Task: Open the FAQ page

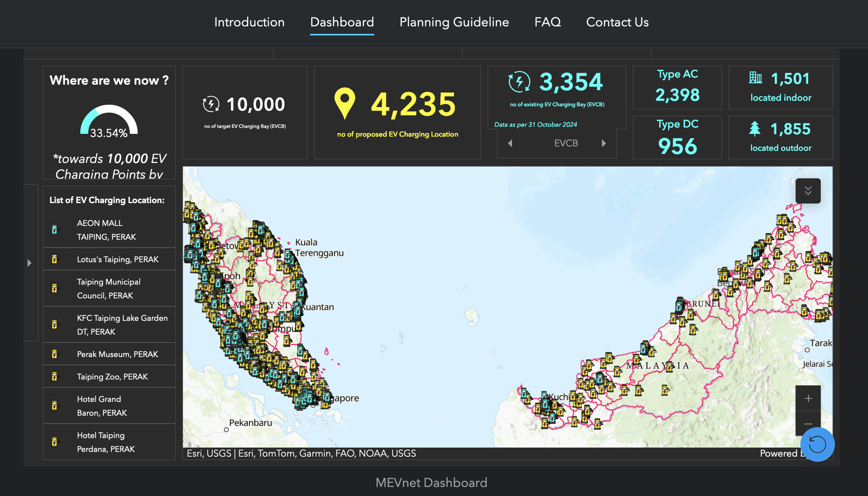Action: [547, 22]
